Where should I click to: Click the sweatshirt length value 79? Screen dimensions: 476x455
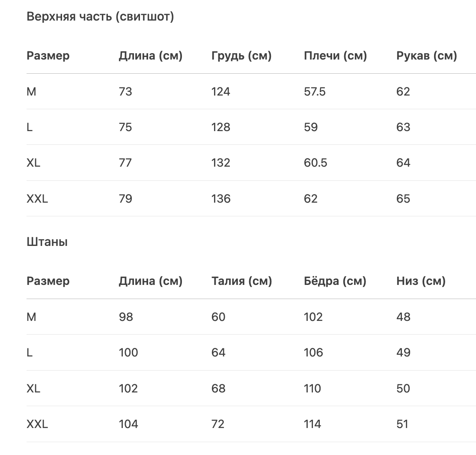[x=125, y=199]
